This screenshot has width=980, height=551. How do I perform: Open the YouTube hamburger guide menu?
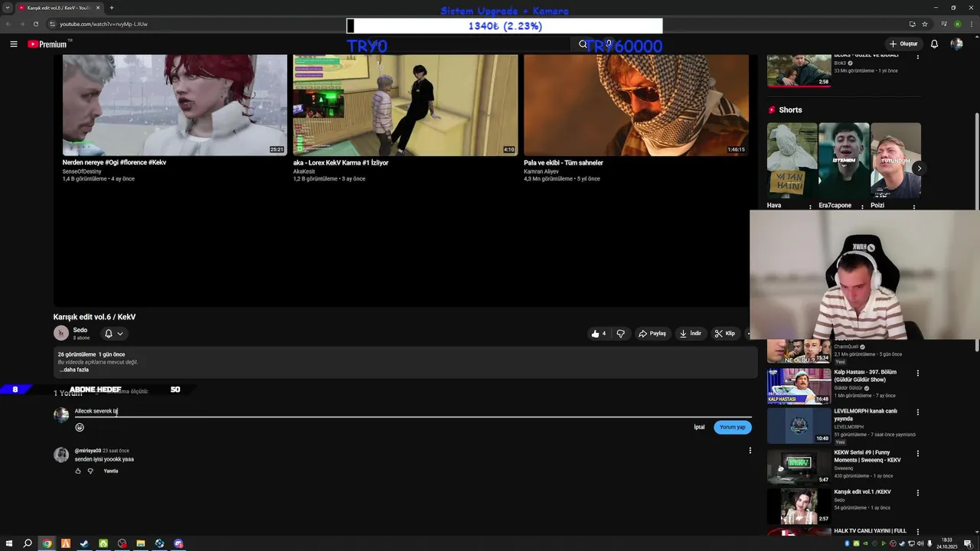13,44
